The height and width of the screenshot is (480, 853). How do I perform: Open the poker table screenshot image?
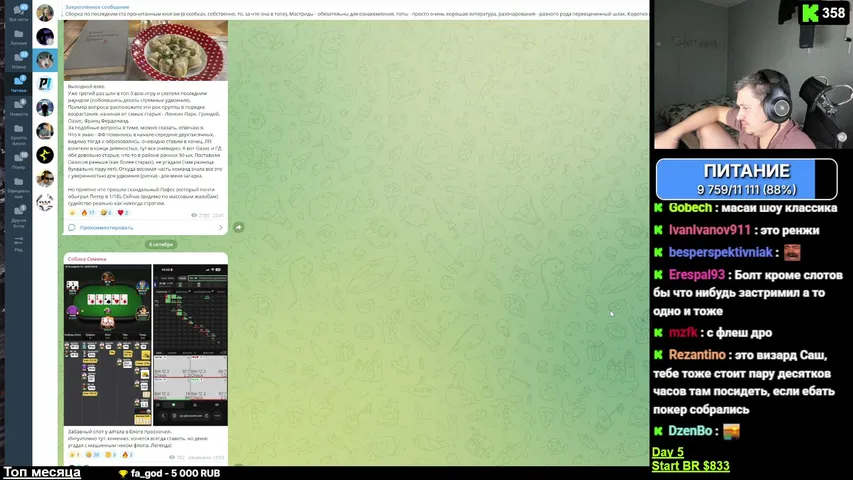click(108, 345)
